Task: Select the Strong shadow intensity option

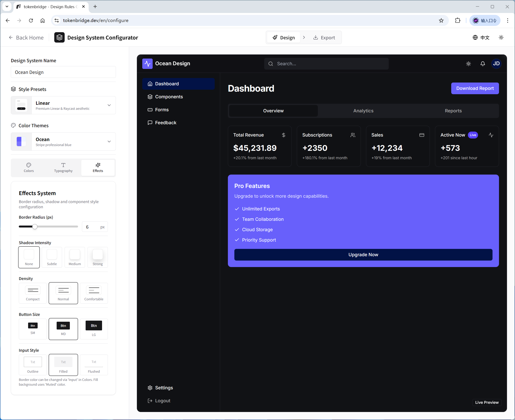Action: 97,257
